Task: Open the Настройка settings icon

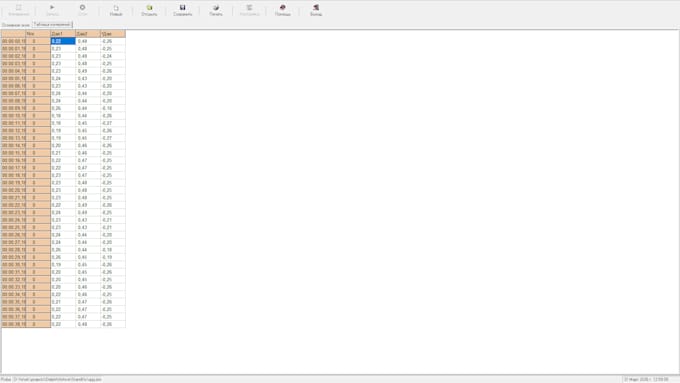Action: tap(249, 10)
